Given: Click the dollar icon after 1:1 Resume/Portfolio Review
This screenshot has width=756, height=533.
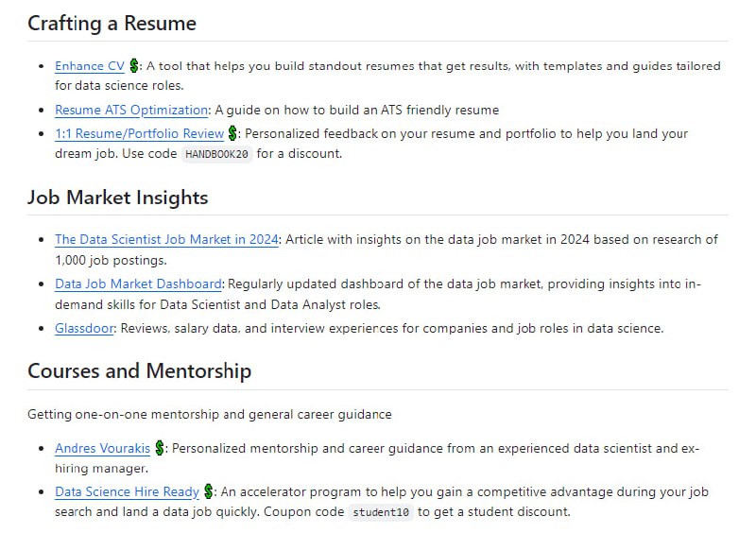Looking at the screenshot, I should tap(233, 134).
